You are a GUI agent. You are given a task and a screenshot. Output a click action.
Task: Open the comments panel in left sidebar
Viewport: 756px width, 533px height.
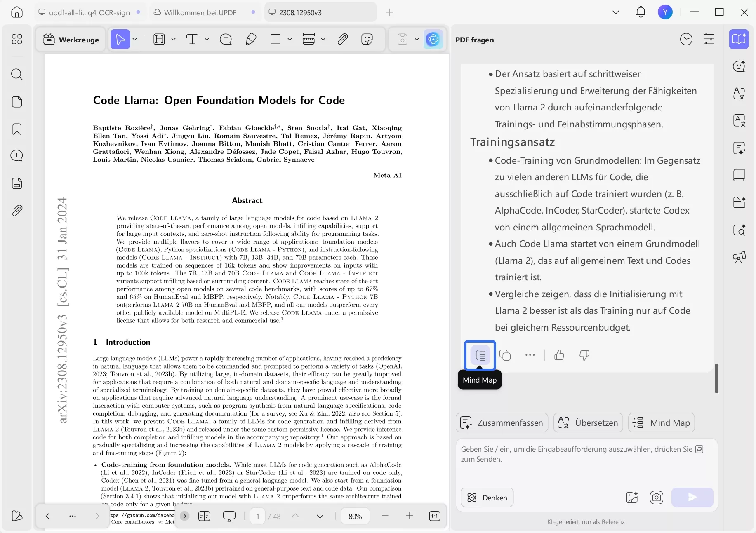[x=17, y=156]
